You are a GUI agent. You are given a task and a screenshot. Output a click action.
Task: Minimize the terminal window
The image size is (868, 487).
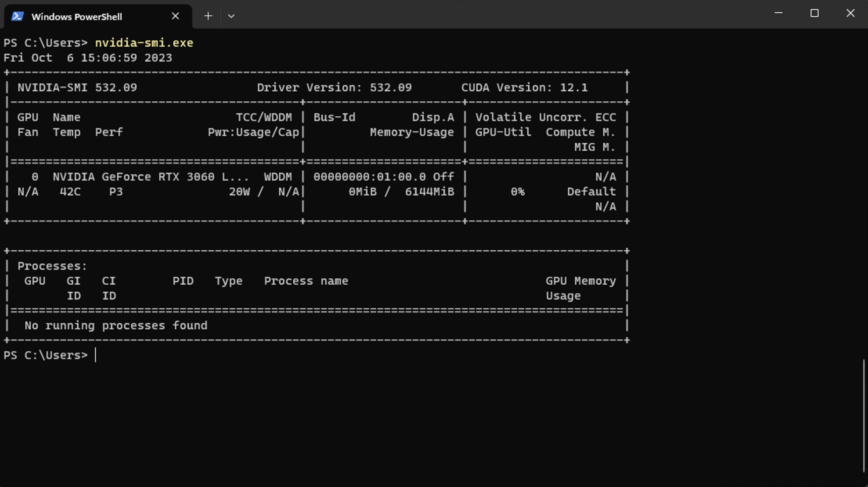(778, 13)
